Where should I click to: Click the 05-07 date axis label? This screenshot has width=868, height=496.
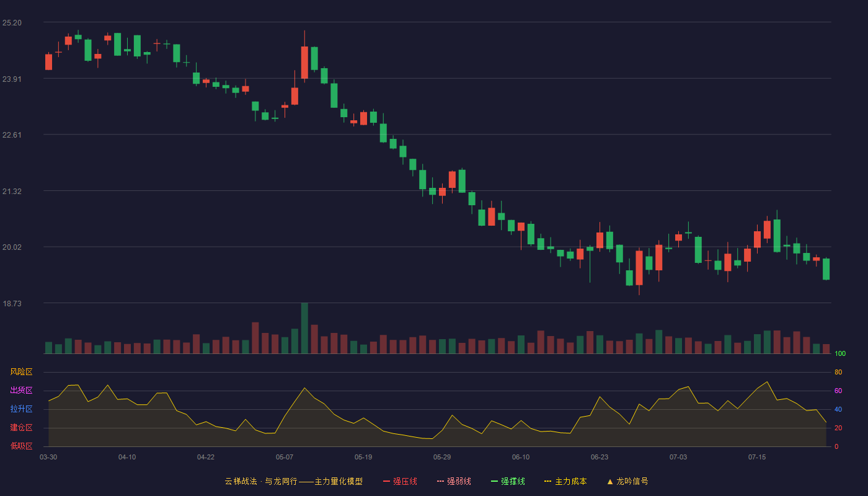pyautogui.click(x=285, y=457)
